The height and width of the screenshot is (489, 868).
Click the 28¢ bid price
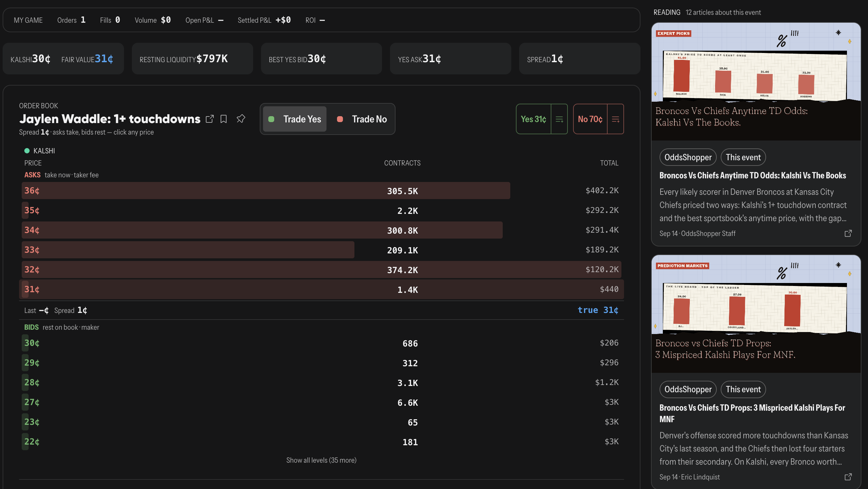tap(32, 382)
